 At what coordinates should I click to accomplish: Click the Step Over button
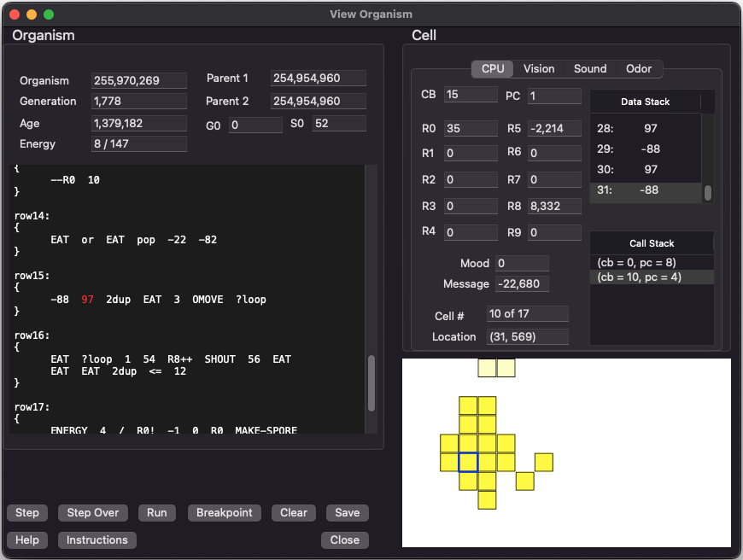coord(93,513)
